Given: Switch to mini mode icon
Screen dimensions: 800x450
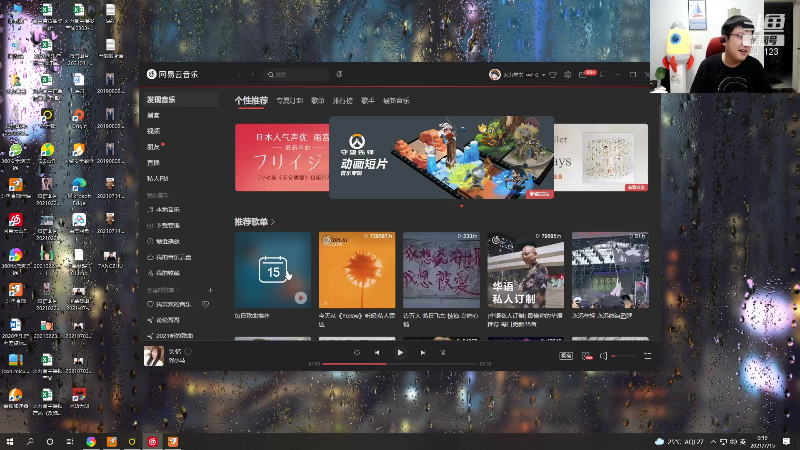Looking at the screenshot, I should coord(603,74).
